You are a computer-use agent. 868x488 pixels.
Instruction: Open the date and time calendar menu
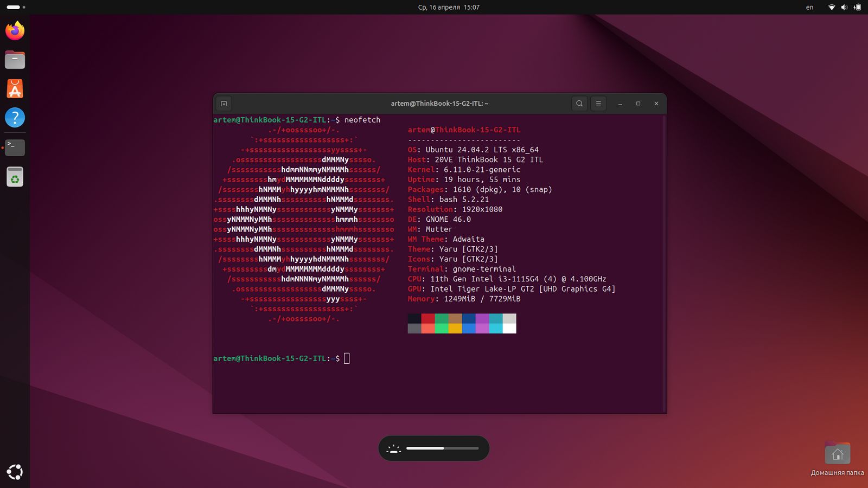click(x=449, y=7)
